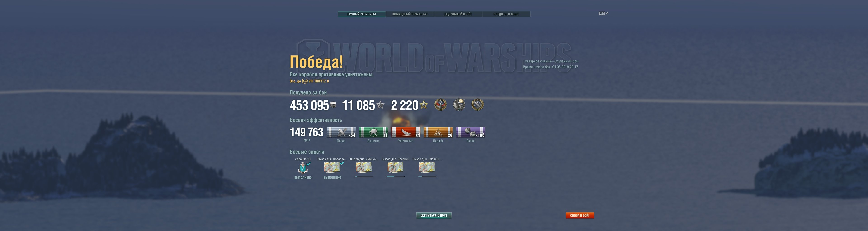868x231 pixels.
Task: Click the Вернуться в порт button
Action: coord(434,215)
